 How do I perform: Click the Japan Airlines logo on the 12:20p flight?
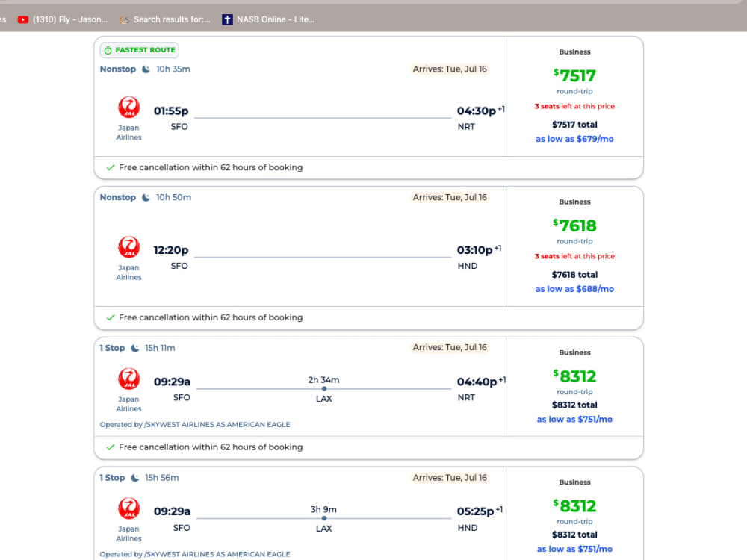pyautogui.click(x=128, y=246)
